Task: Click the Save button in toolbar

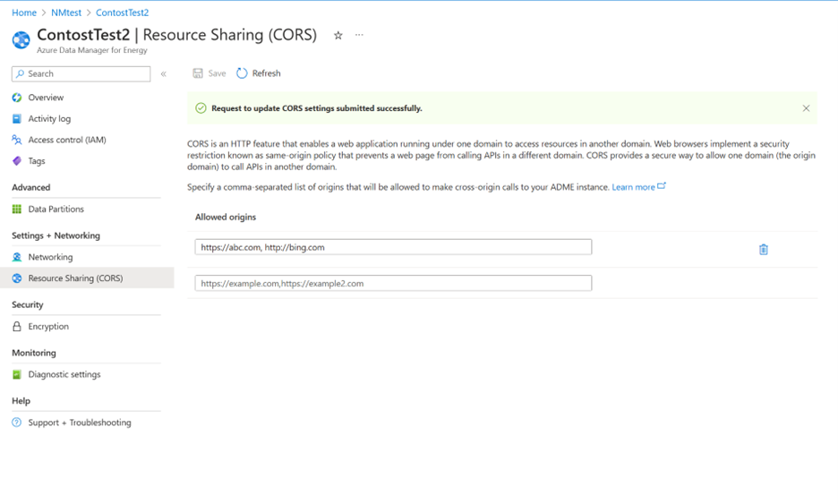Action: [x=209, y=73]
